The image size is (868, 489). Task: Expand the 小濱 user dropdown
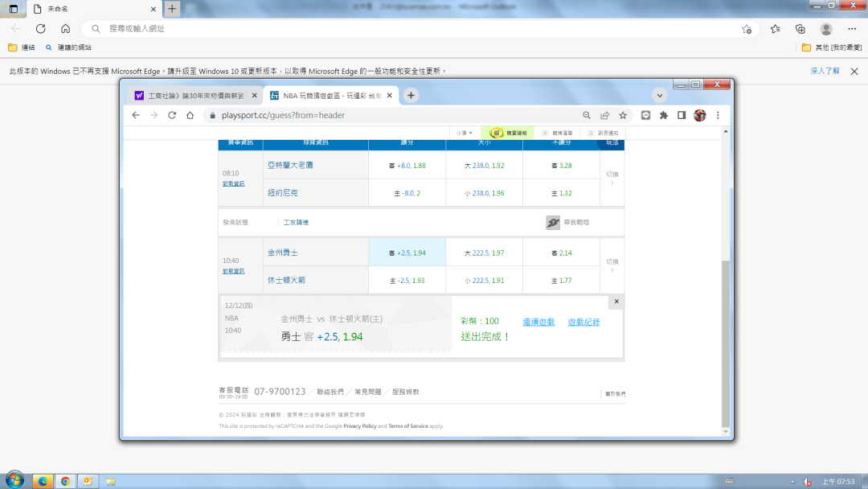pyautogui.click(x=464, y=133)
